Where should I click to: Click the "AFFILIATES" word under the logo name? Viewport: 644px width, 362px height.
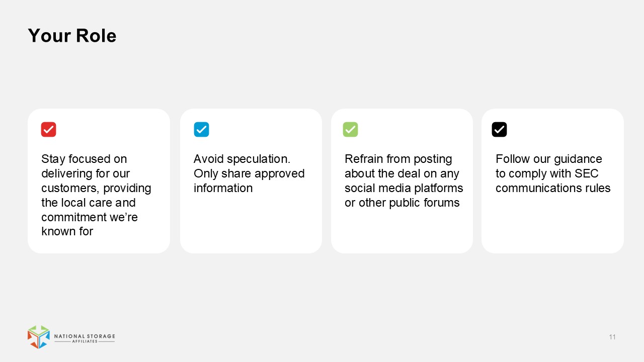pos(84,342)
